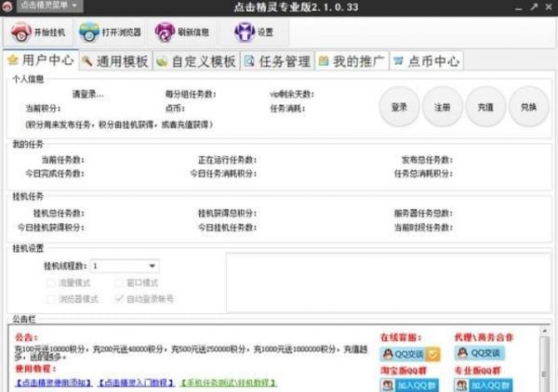Click the 任务总消耗积分: label
The height and width of the screenshot is (392, 558).
[x=423, y=174]
